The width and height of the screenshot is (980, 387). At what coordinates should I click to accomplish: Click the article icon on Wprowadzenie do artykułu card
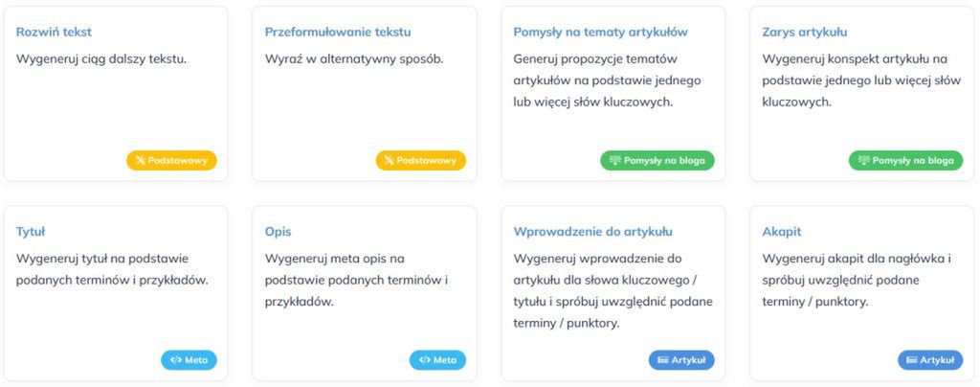click(x=662, y=360)
